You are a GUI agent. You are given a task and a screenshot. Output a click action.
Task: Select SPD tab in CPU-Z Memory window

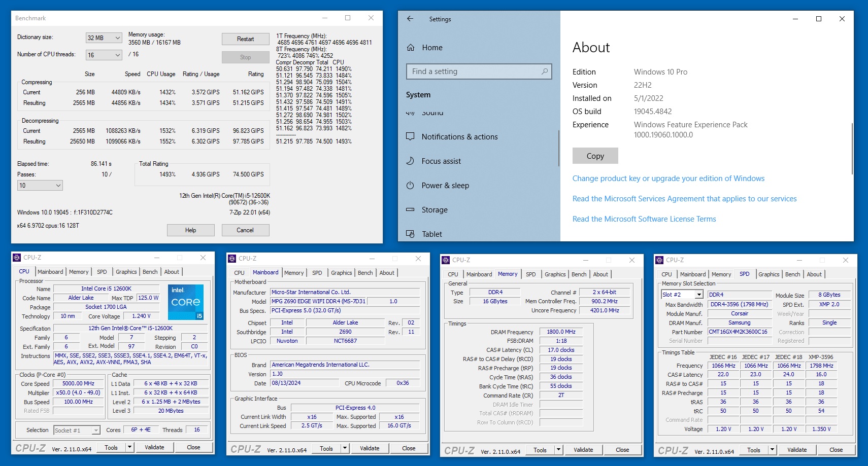(x=530, y=274)
